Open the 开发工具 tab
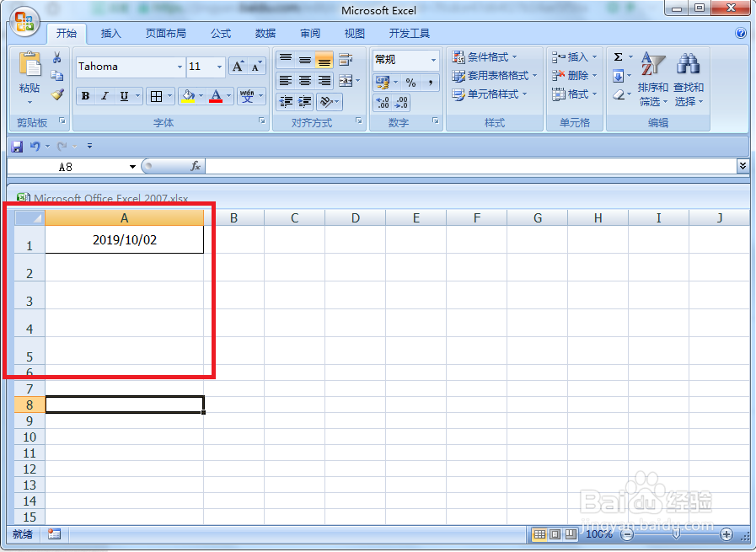756x552 pixels. (410, 33)
